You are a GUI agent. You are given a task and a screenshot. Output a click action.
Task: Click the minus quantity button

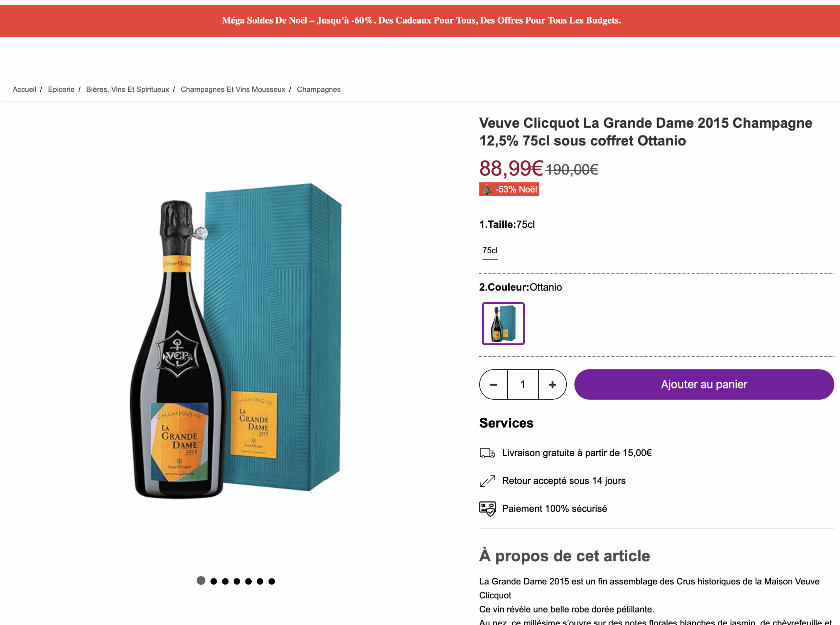[493, 385]
